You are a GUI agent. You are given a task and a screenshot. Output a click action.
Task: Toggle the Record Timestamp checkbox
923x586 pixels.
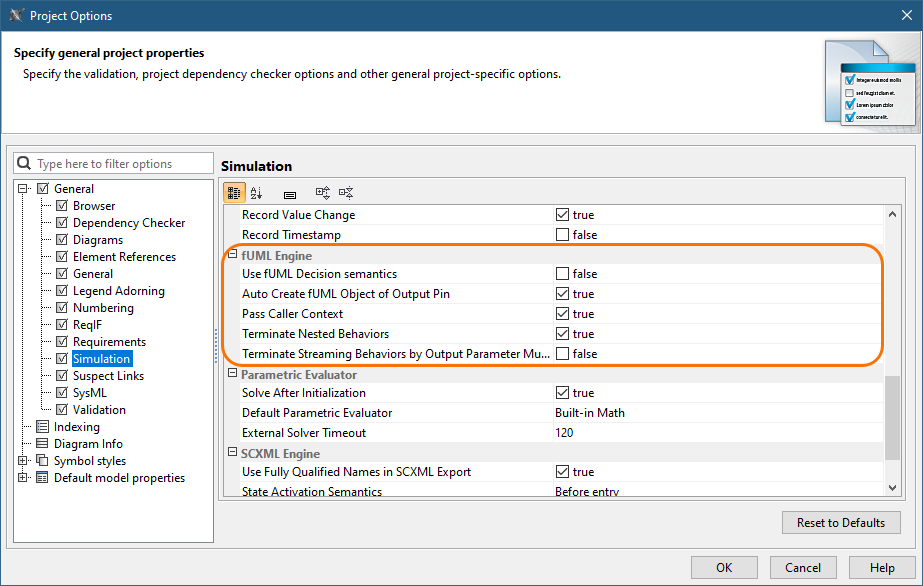563,235
